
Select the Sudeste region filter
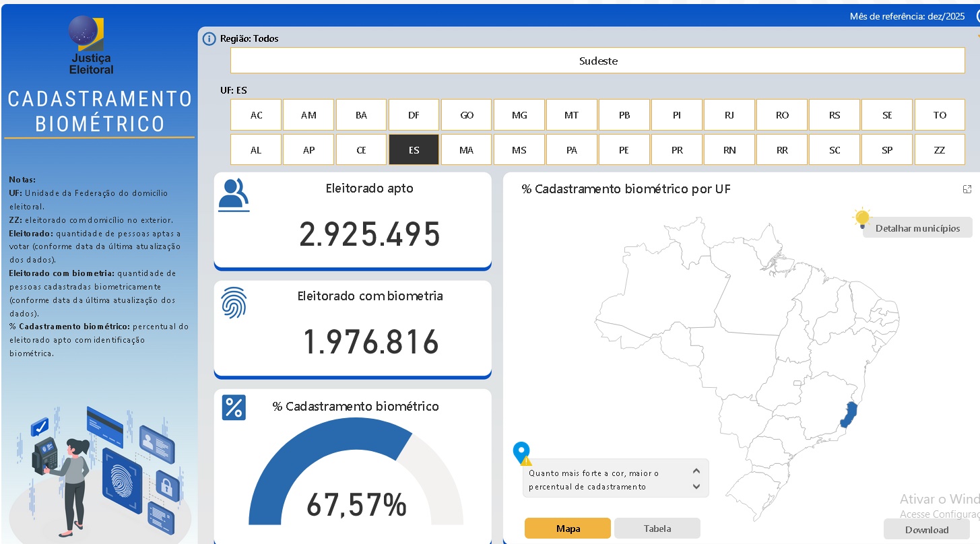point(597,61)
